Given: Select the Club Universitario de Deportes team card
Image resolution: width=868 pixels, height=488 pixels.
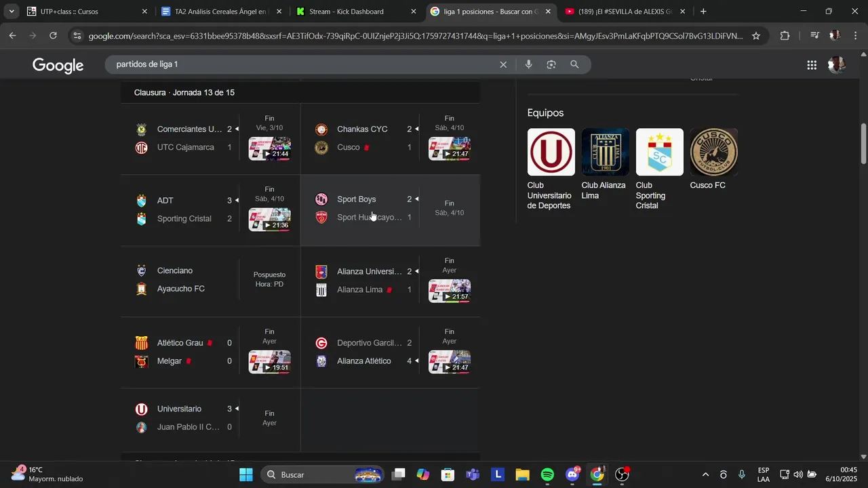Looking at the screenshot, I should pos(551,169).
